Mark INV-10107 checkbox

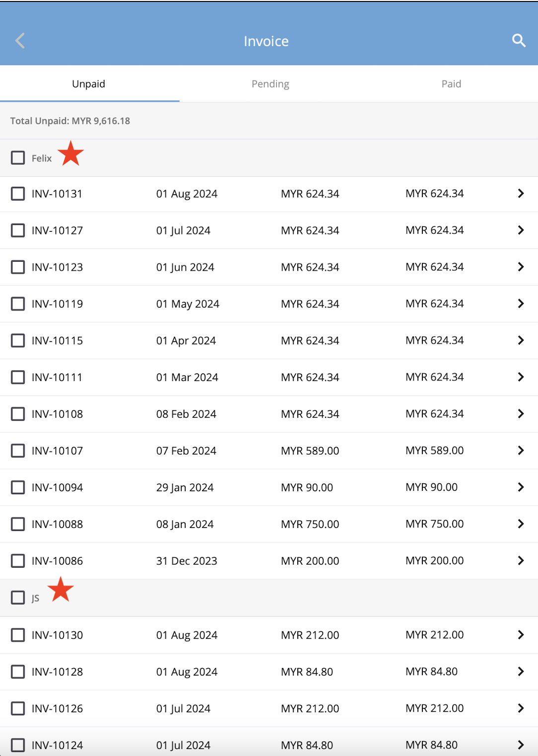[x=18, y=451]
